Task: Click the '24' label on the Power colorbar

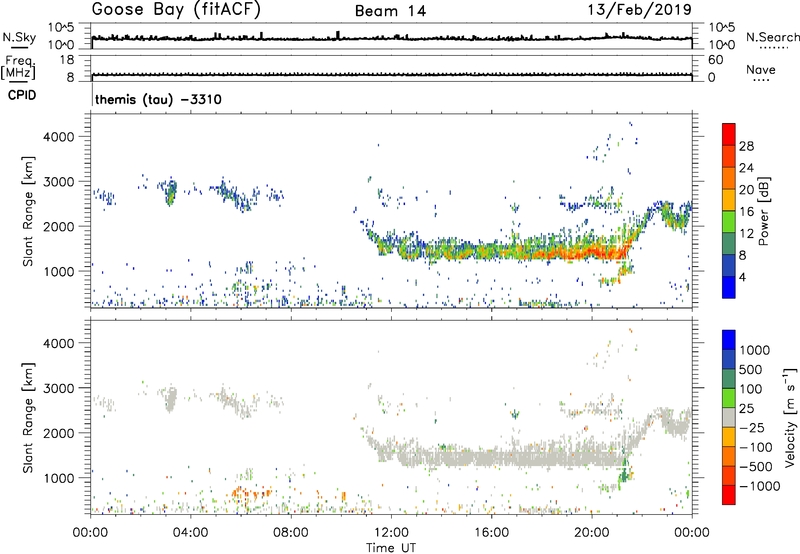Action: coord(746,168)
